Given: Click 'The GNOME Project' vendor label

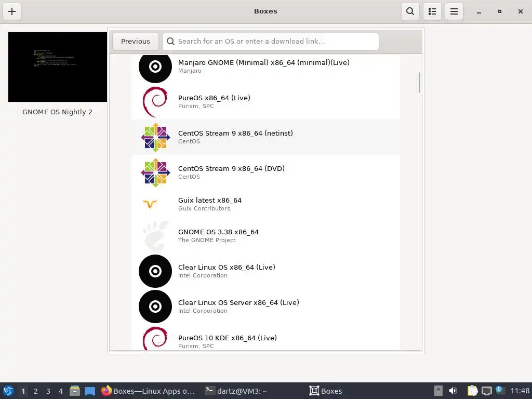Looking at the screenshot, I should click(x=207, y=240).
